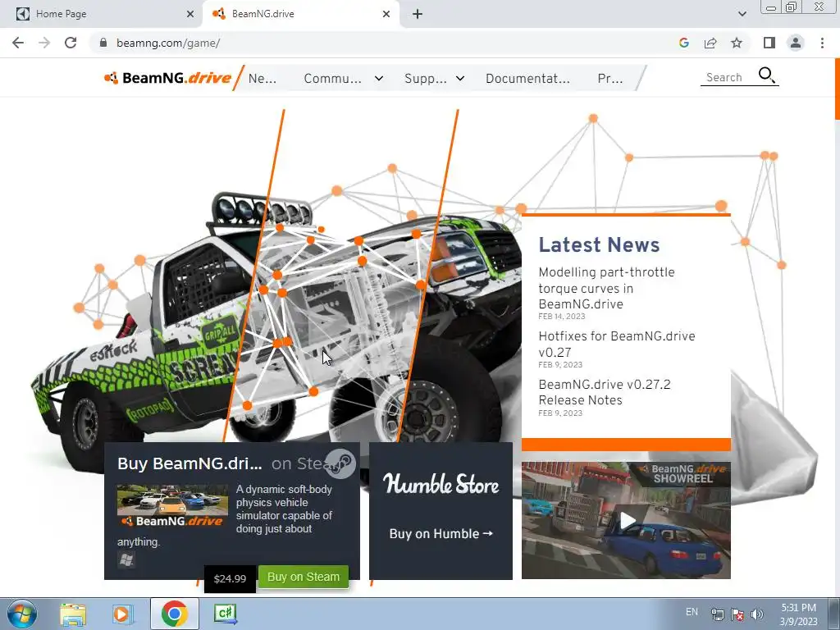Open Windows Explorer from taskbar
Screen dimensions: 840x630
click(x=73, y=614)
